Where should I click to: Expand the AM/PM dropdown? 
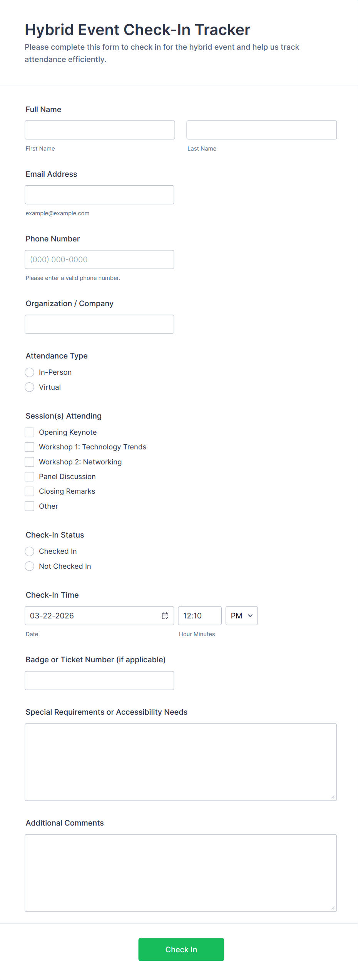[x=242, y=616]
